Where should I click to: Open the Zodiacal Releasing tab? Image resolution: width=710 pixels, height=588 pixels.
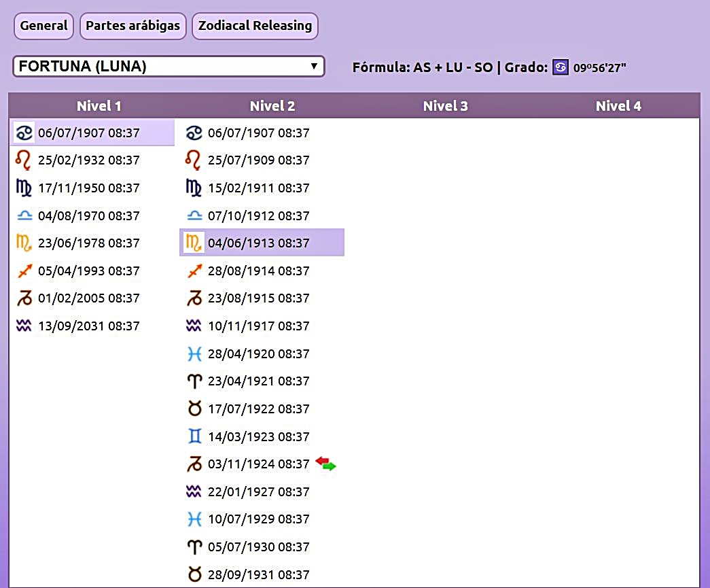click(x=255, y=26)
